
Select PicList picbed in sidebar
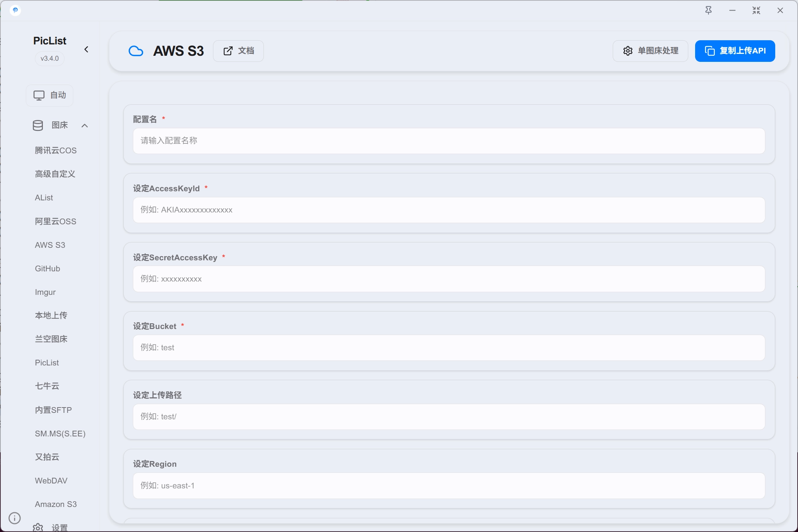(x=47, y=363)
